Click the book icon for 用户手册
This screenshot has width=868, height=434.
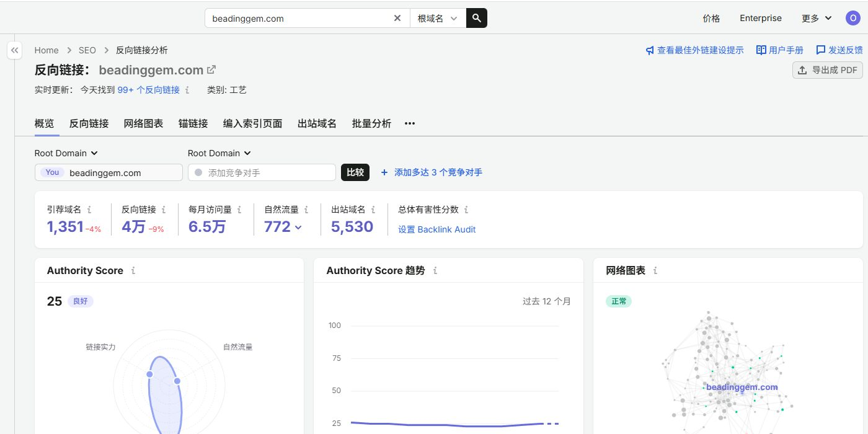[761, 50]
